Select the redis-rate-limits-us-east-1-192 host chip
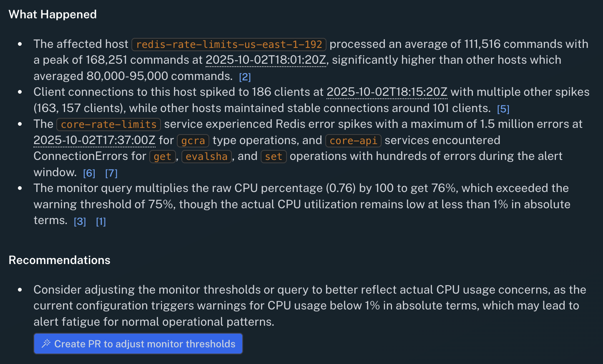The image size is (603, 364). pos(229,44)
